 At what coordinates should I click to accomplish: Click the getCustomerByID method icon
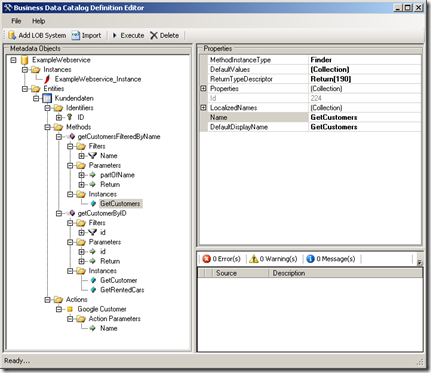[x=72, y=213]
